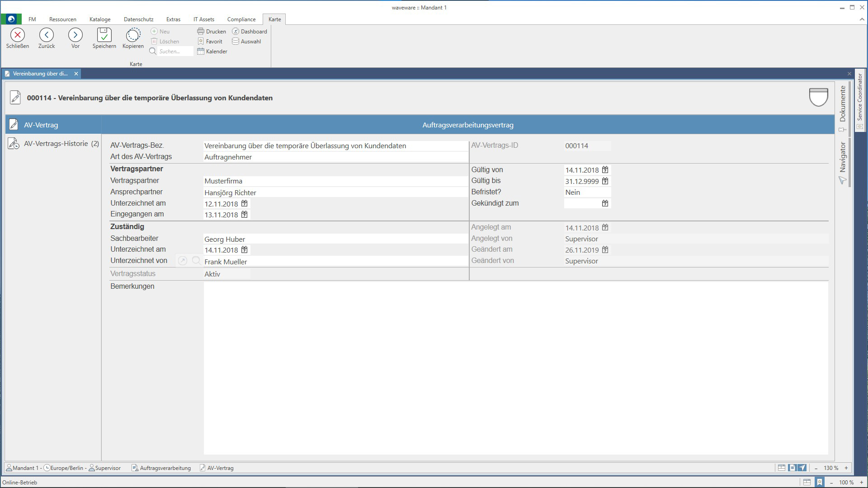
Task: Mark the record as Favorit
Action: [210, 42]
